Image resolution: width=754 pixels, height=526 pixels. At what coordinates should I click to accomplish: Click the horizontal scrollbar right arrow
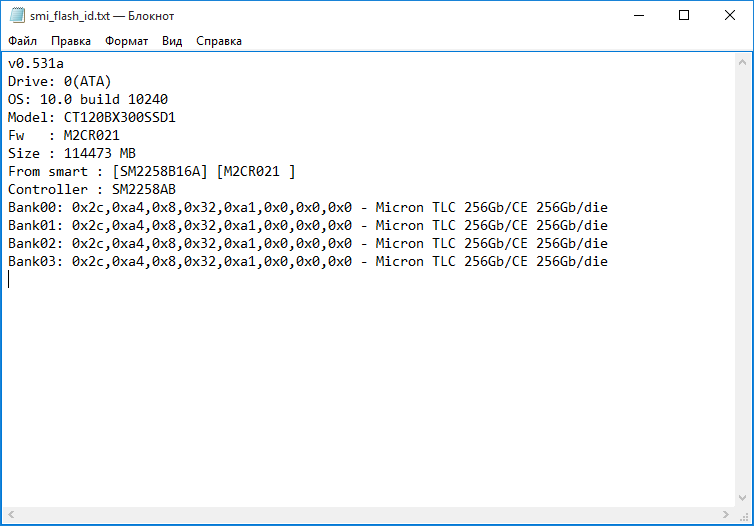point(726,514)
